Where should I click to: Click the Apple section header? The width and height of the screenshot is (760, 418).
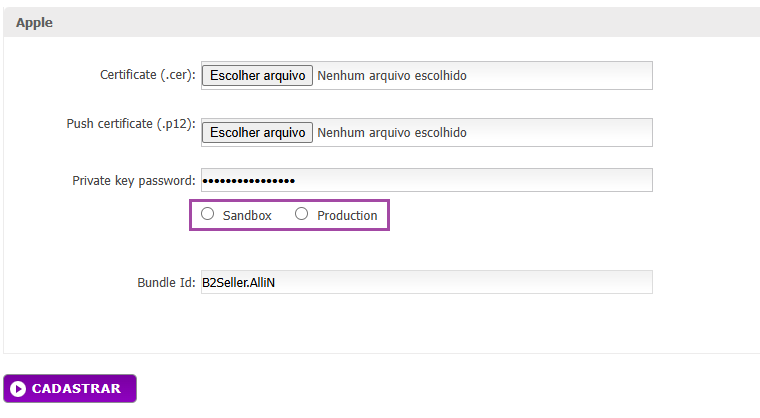35,22
